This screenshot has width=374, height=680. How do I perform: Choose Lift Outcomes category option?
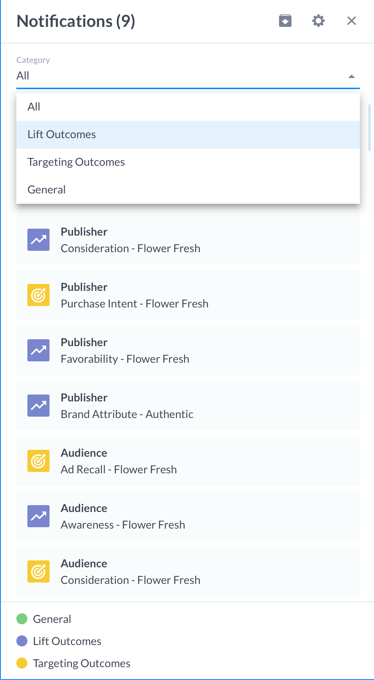(188, 134)
